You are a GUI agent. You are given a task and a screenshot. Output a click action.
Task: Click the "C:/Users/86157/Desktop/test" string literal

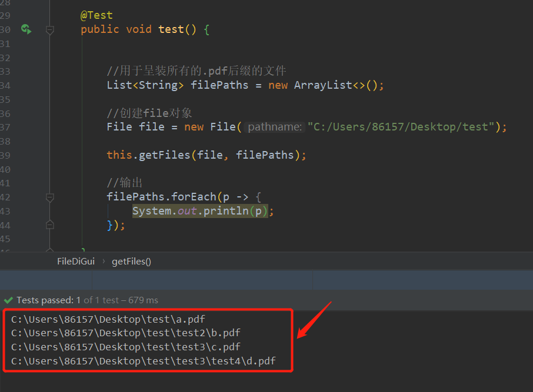[x=401, y=127]
